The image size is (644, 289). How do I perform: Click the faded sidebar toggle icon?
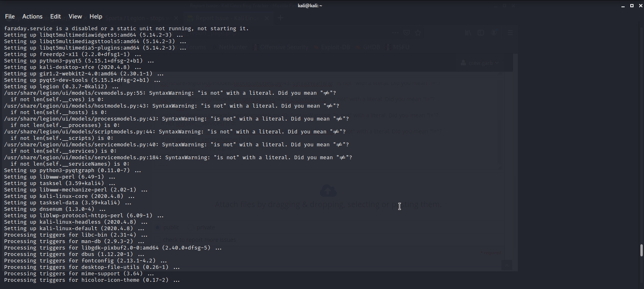481,33
